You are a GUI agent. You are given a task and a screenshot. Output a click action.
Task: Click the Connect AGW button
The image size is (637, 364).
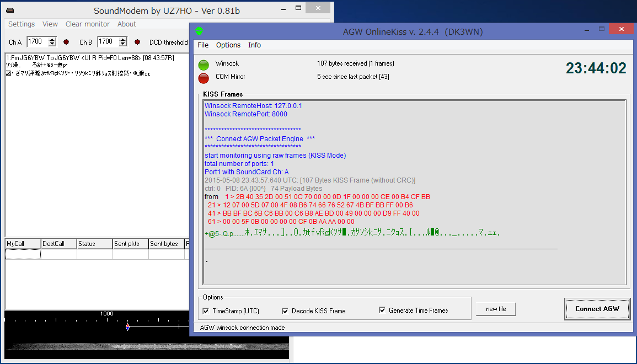pos(597,309)
